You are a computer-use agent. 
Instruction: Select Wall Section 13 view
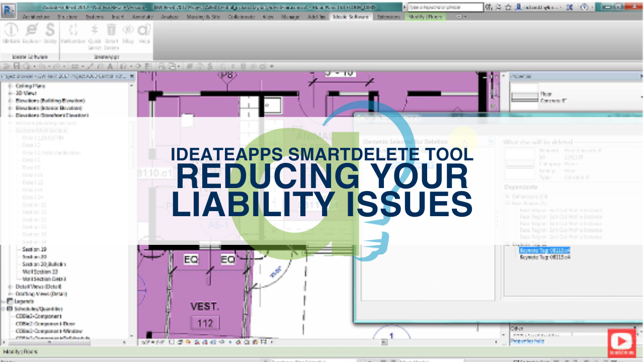[40, 271]
